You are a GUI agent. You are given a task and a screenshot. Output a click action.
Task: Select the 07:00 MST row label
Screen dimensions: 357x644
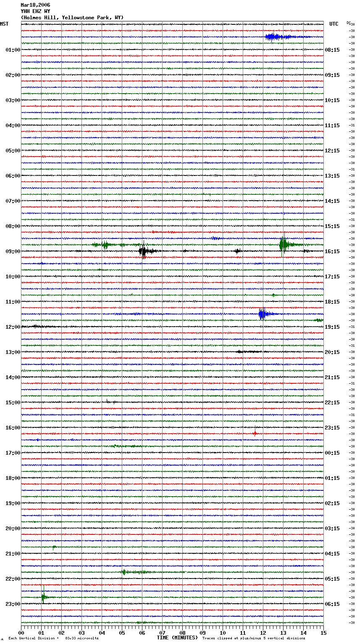13,201
